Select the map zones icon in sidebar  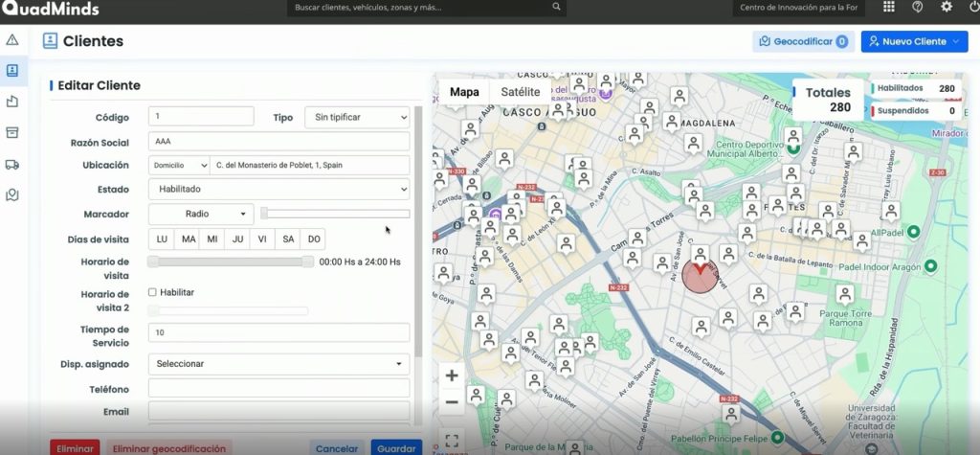[12, 194]
